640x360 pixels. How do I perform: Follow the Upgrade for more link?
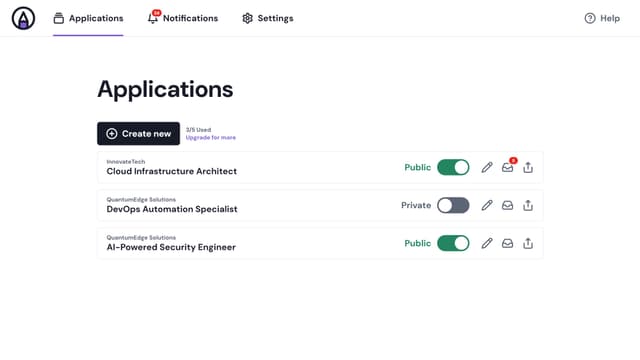(x=211, y=138)
